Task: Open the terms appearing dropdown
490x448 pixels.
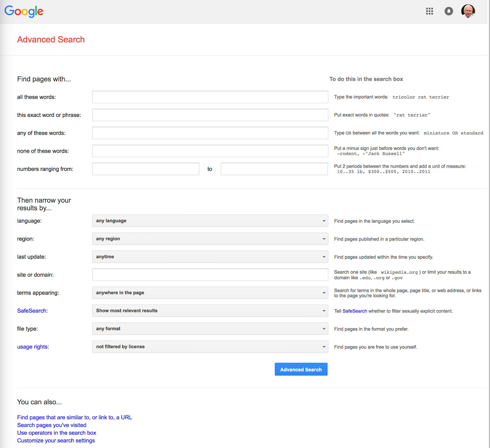Action: pyautogui.click(x=210, y=293)
